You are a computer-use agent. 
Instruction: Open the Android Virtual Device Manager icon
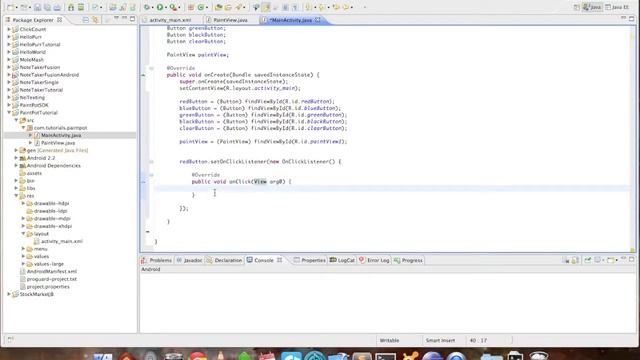(81, 7)
